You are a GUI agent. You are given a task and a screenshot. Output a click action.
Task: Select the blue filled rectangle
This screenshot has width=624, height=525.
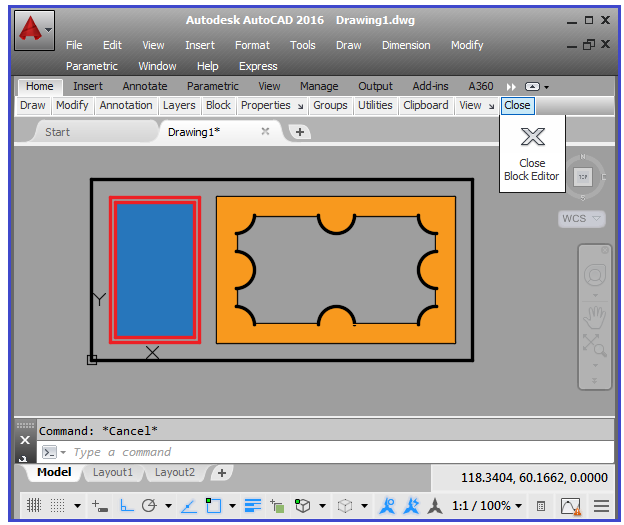pyautogui.click(x=155, y=270)
